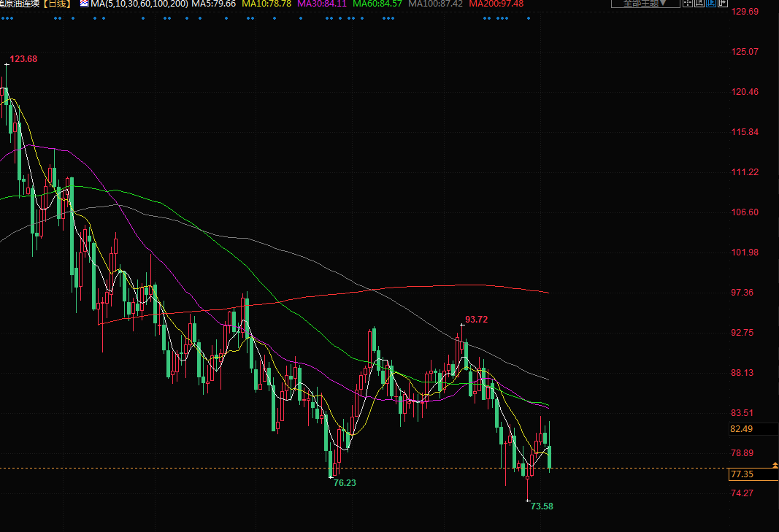
Task: Open MA(5,10,30,60,100,200) parameter settings
Action: pos(139,4)
